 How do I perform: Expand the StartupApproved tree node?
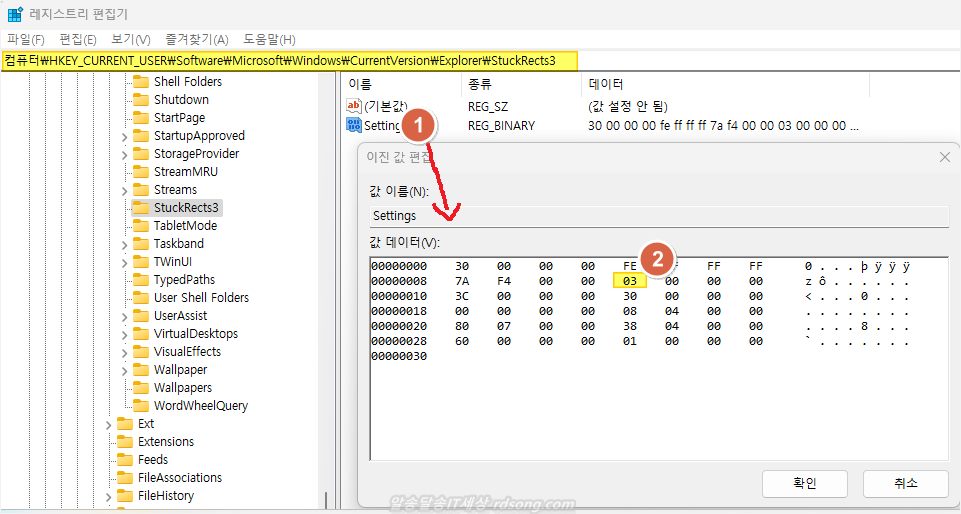(124, 136)
